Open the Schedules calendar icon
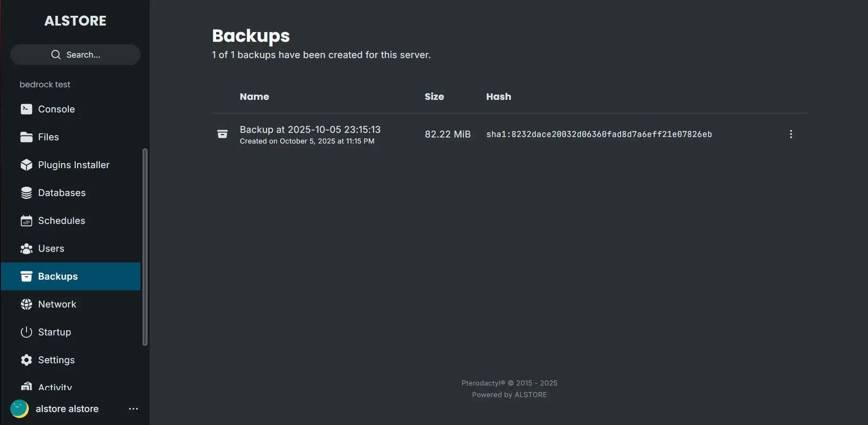Image resolution: width=868 pixels, height=425 pixels. (x=27, y=220)
